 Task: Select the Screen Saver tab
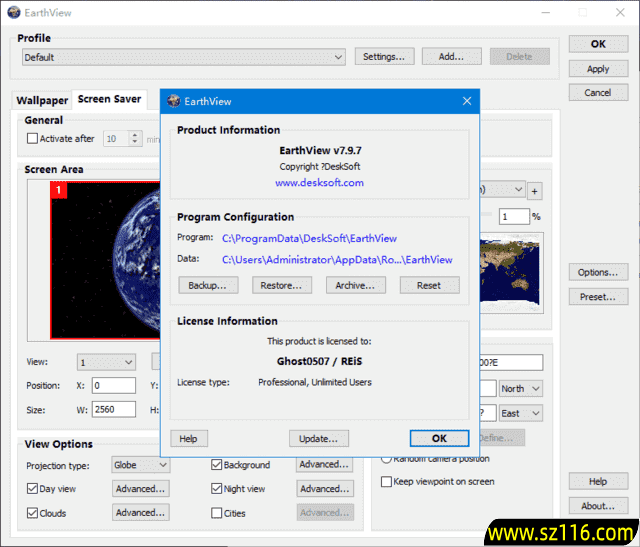pyautogui.click(x=109, y=100)
